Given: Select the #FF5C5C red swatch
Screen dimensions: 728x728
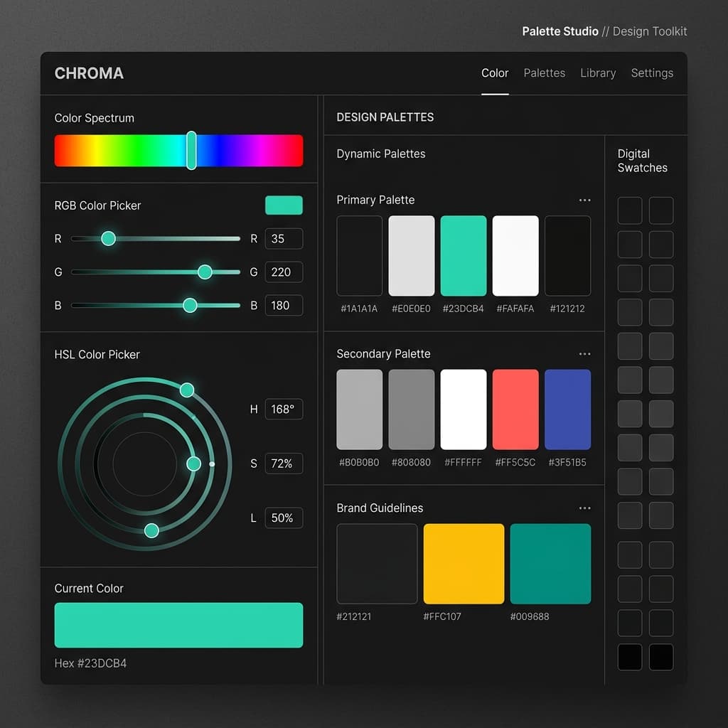Looking at the screenshot, I should [x=515, y=409].
